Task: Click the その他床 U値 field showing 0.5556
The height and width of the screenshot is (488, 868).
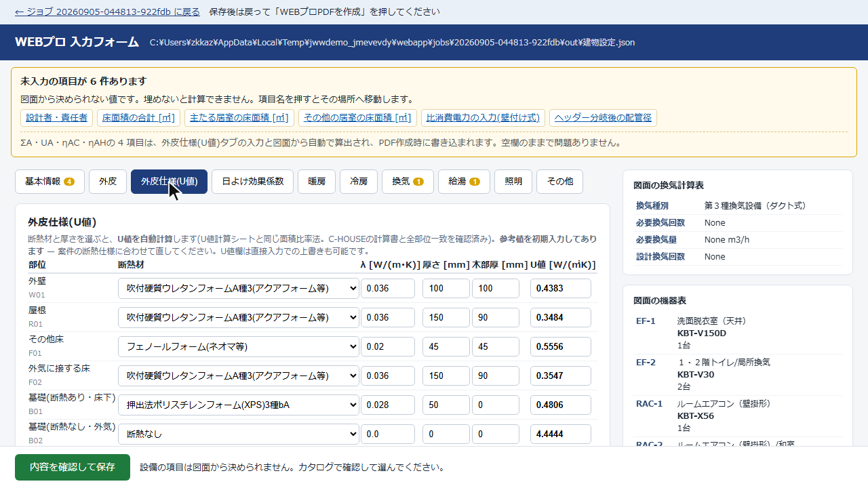Action: (x=561, y=346)
